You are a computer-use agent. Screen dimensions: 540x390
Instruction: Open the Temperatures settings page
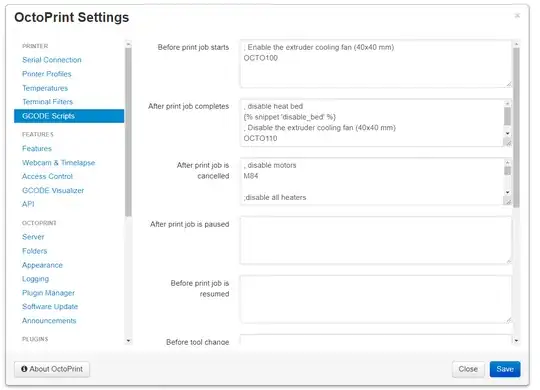point(45,88)
